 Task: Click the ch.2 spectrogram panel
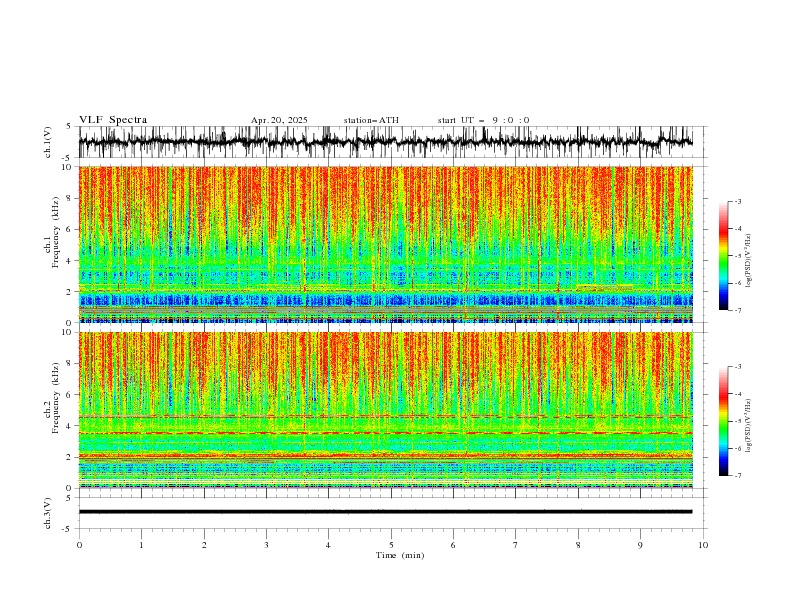click(385, 410)
